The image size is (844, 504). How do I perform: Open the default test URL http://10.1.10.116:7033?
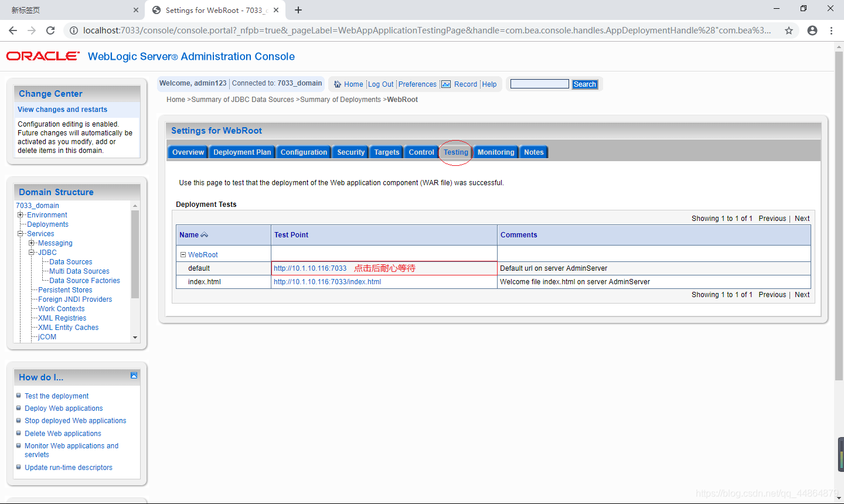click(310, 268)
